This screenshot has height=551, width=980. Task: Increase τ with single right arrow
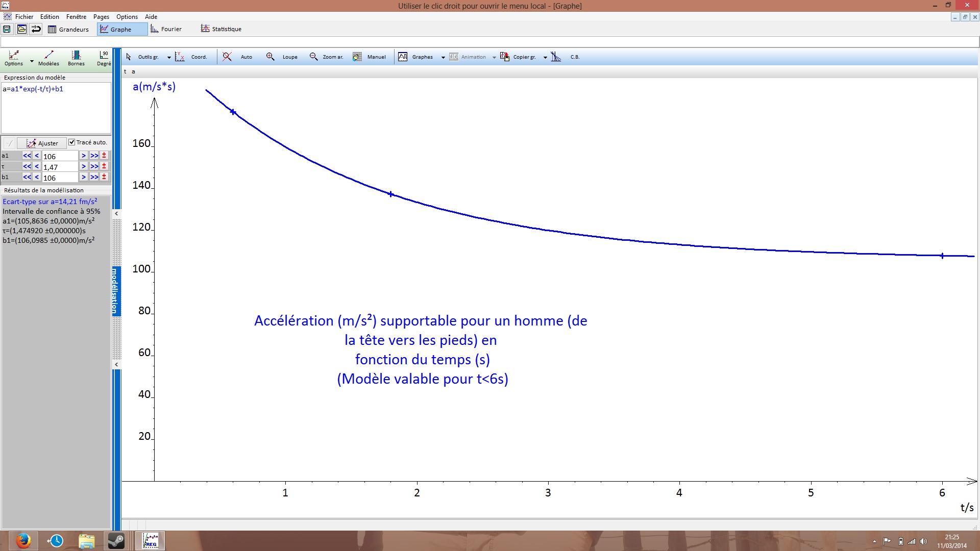[x=84, y=166]
